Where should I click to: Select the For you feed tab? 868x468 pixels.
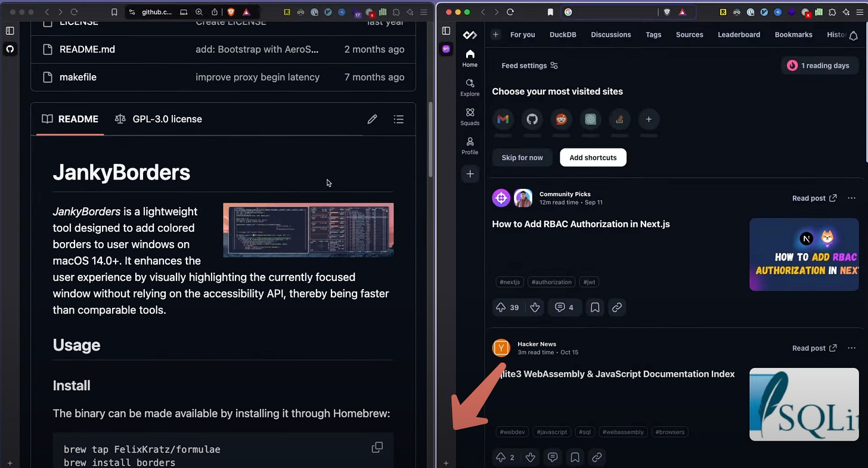pyautogui.click(x=522, y=35)
